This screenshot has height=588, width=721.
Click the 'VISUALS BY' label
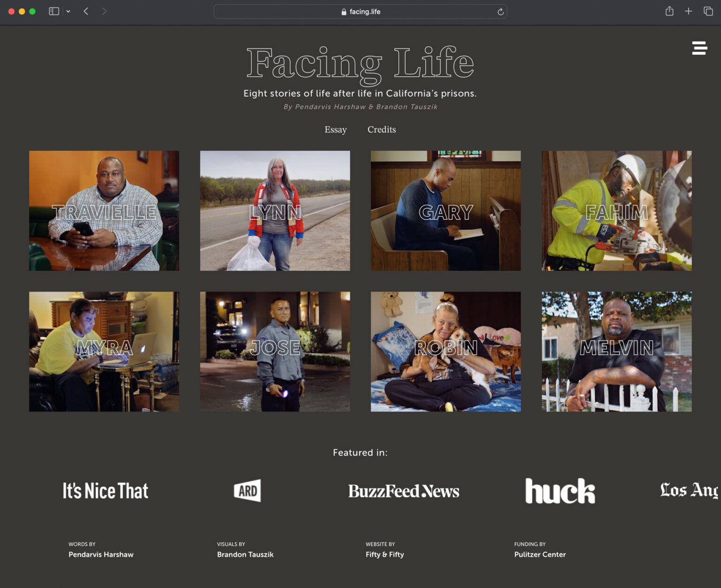point(231,544)
